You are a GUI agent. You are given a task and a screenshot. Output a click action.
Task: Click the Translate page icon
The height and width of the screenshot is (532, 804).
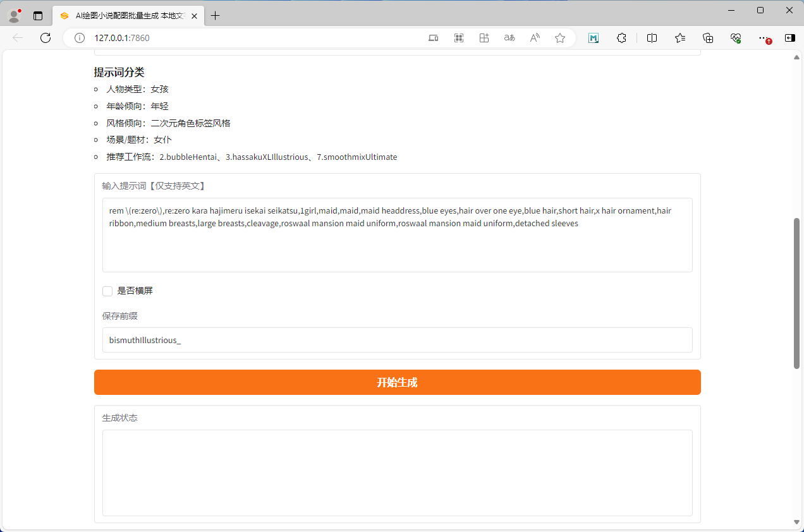pos(509,38)
